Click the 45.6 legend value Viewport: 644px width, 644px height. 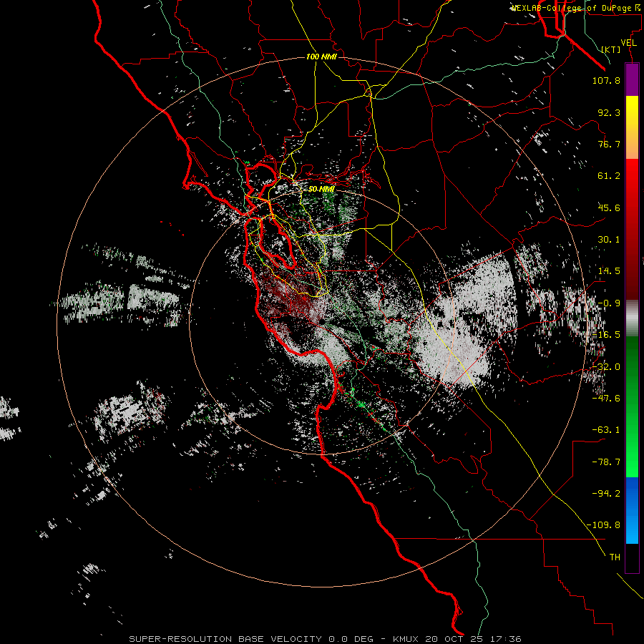[609, 208]
